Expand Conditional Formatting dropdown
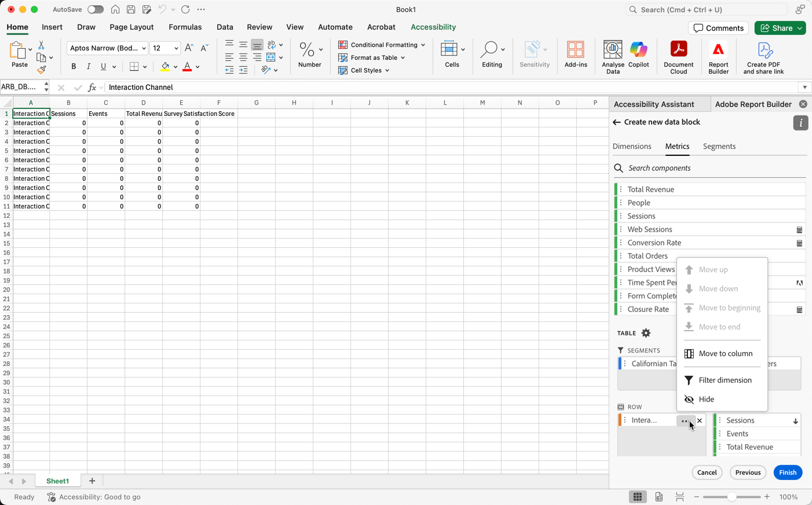812x505 pixels. (423, 45)
